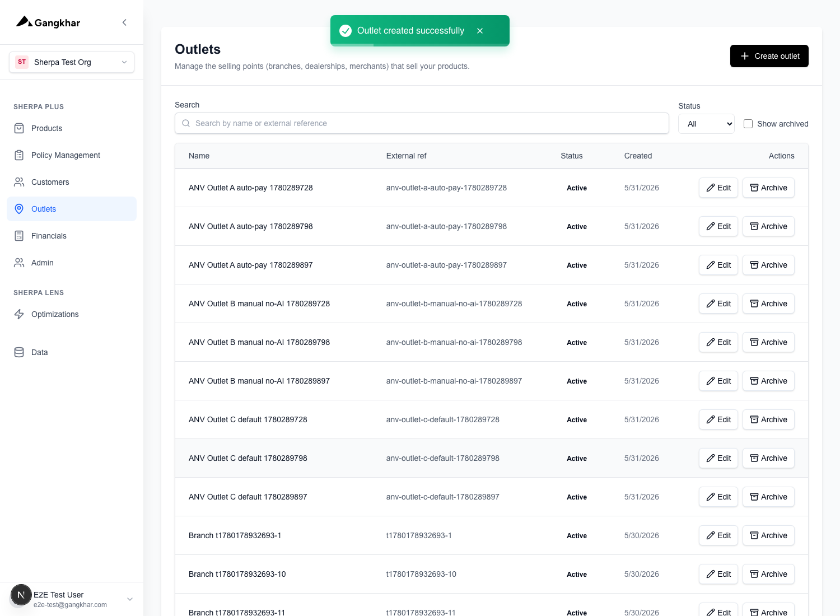
Task: Click the E2E Test User avatar
Action: click(21, 595)
